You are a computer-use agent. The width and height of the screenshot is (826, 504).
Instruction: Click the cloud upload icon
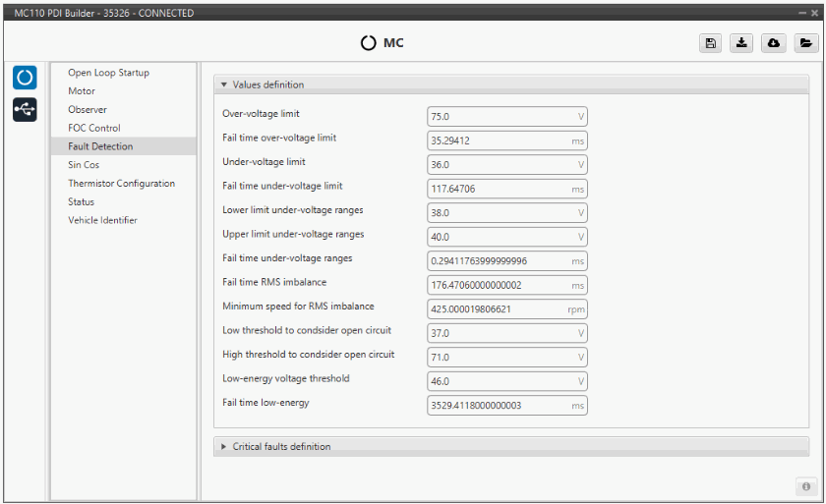coord(773,43)
